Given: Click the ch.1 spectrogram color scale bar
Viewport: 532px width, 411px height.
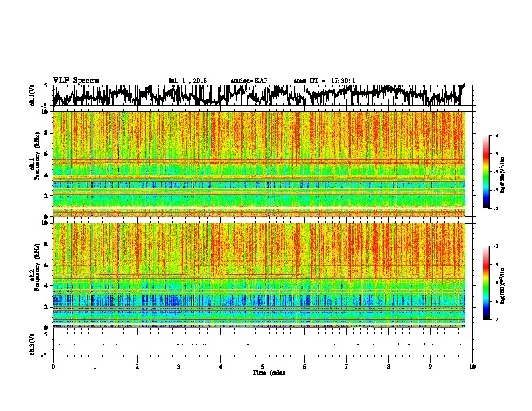Looking at the screenshot, I should tap(486, 172).
